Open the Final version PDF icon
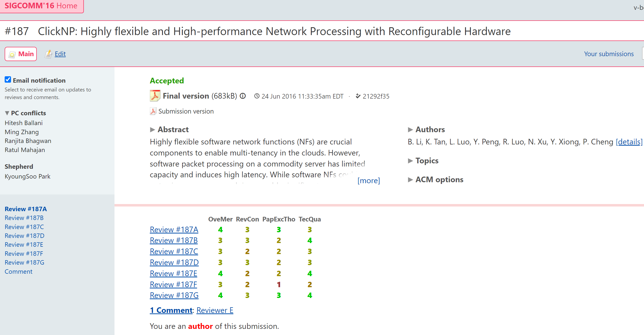The image size is (644, 335). (155, 96)
